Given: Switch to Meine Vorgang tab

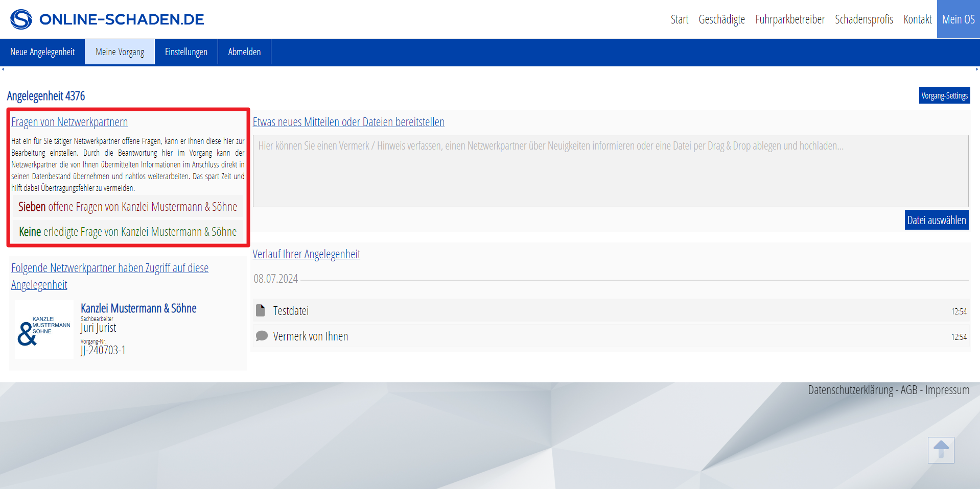Looking at the screenshot, I should [120, 52].
